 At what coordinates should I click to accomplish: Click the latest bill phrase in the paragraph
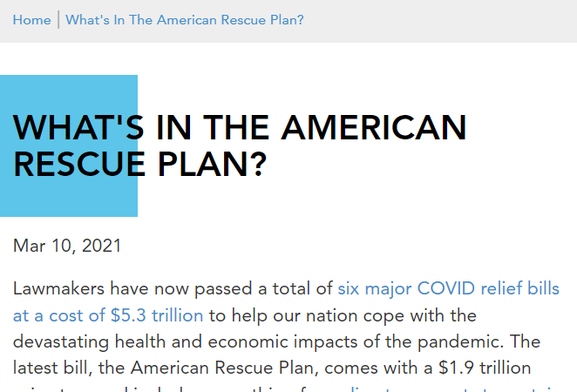point(52,368)
